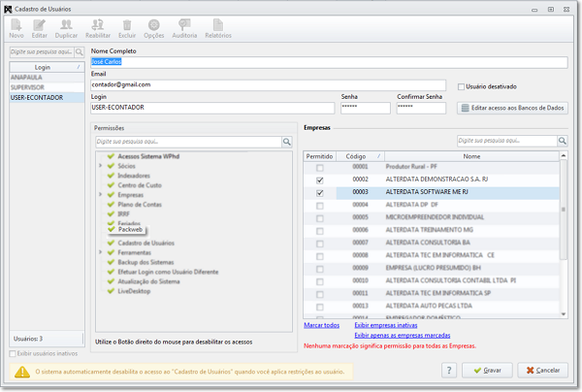Open the Auditoria toolbar icon
This screenshot has height=392, width=582.
[183, 27]
